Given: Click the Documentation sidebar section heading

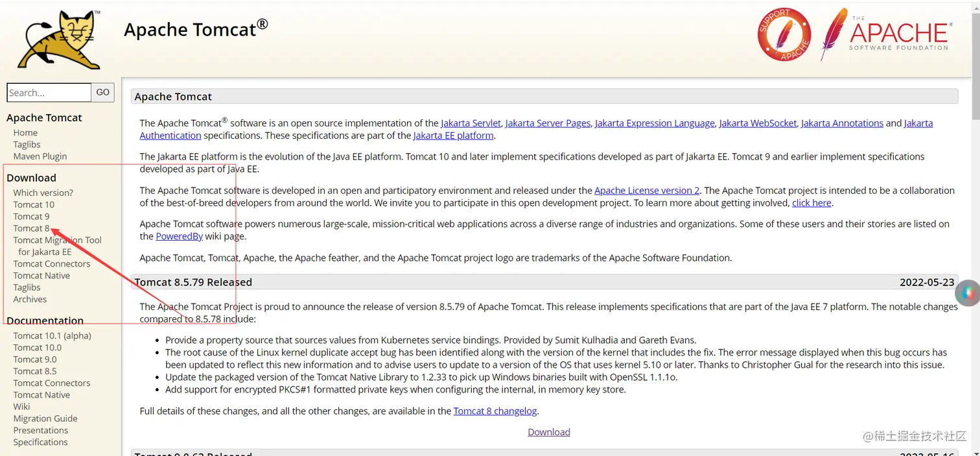Looking at the screenshot, I should click(x=45, y=320).
